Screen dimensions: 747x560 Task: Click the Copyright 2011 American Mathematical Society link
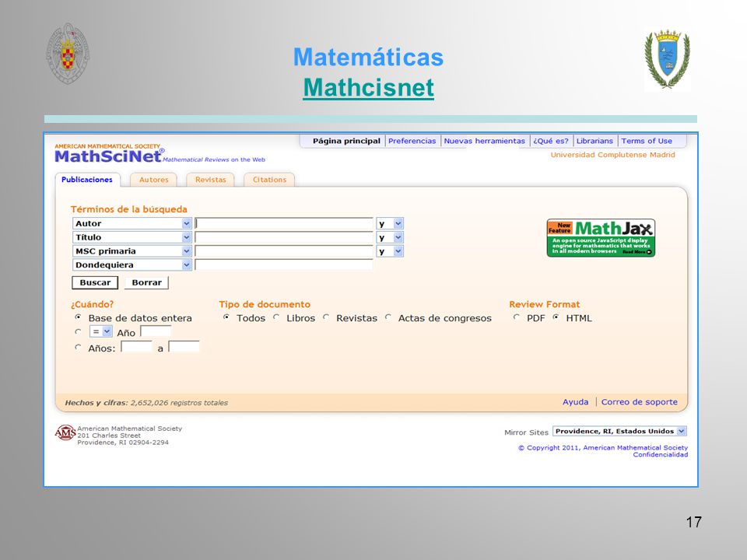point(602,448)
